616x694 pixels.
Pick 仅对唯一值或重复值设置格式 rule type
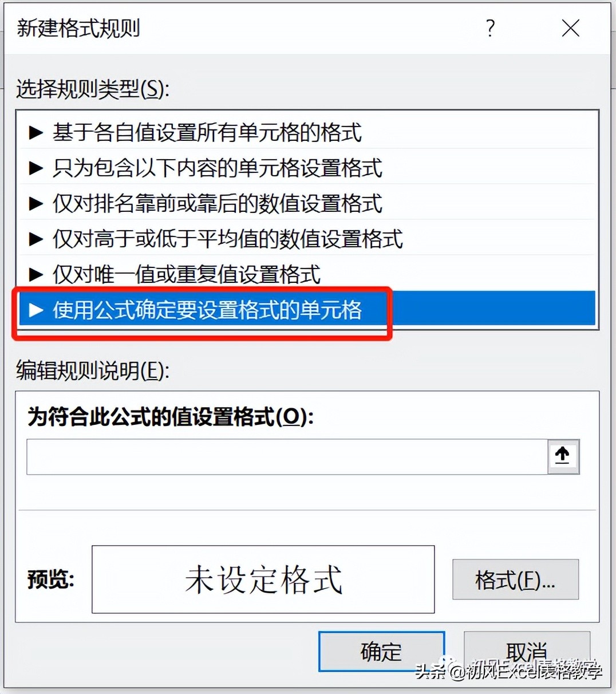coord(307,275)
